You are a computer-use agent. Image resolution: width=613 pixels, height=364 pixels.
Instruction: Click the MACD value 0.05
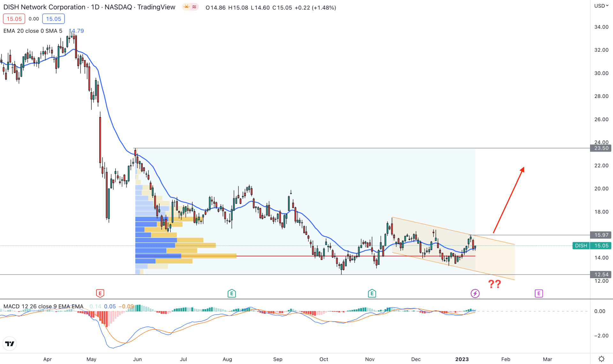coord(110,306)
